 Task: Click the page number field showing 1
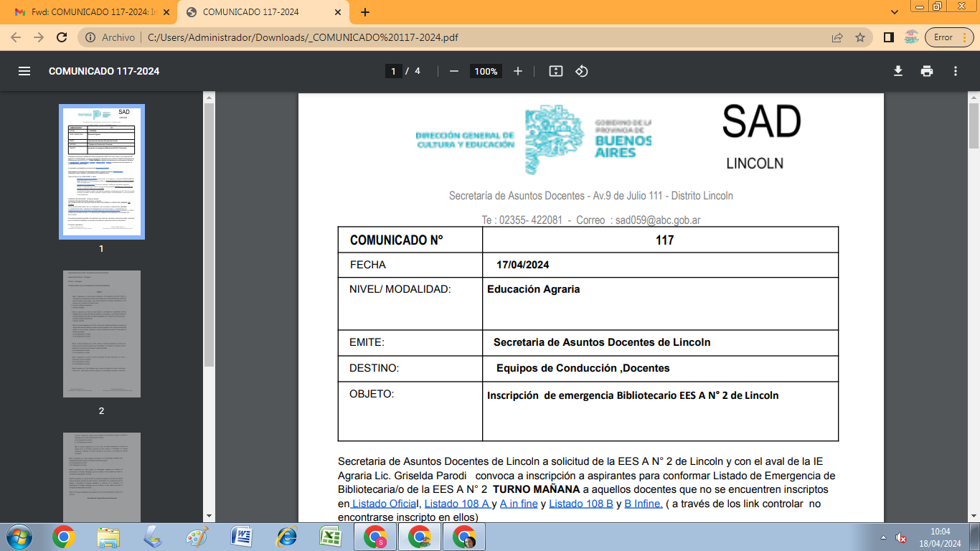coord(393,71)
